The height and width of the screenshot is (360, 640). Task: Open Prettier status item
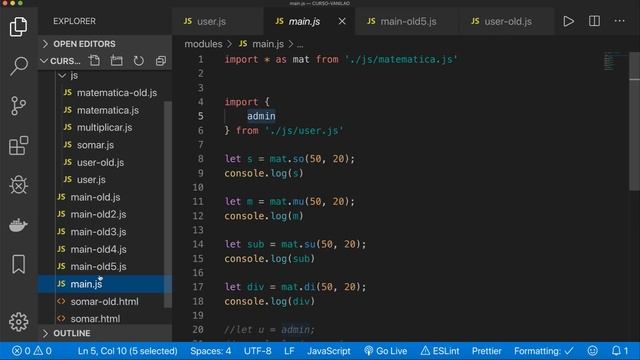[487, 351]
